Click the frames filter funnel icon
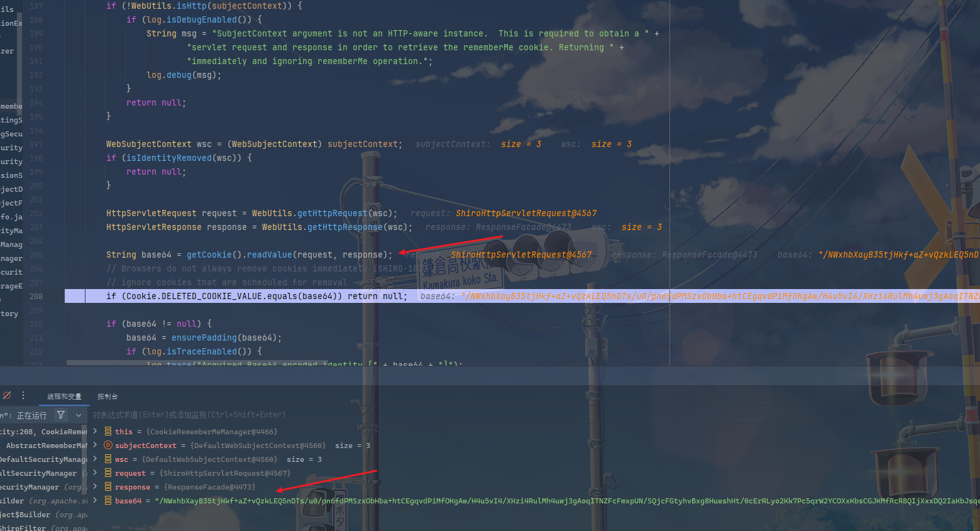 click(61, 415)
